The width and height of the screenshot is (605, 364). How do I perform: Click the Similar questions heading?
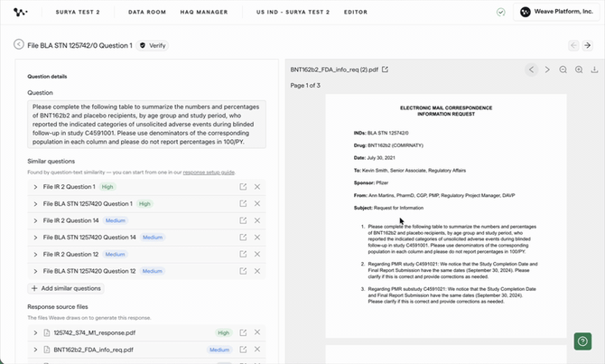coord(51,162)
